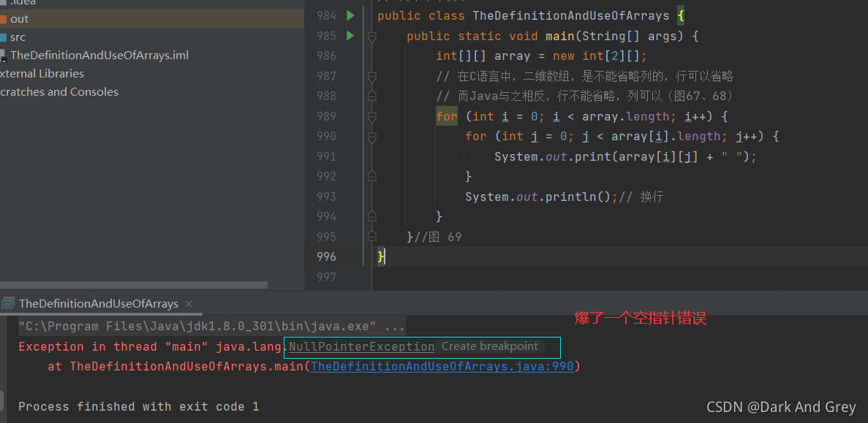Click fold end marker at line 992
This screenshot has width=868, height=423.
click(372, 176)
